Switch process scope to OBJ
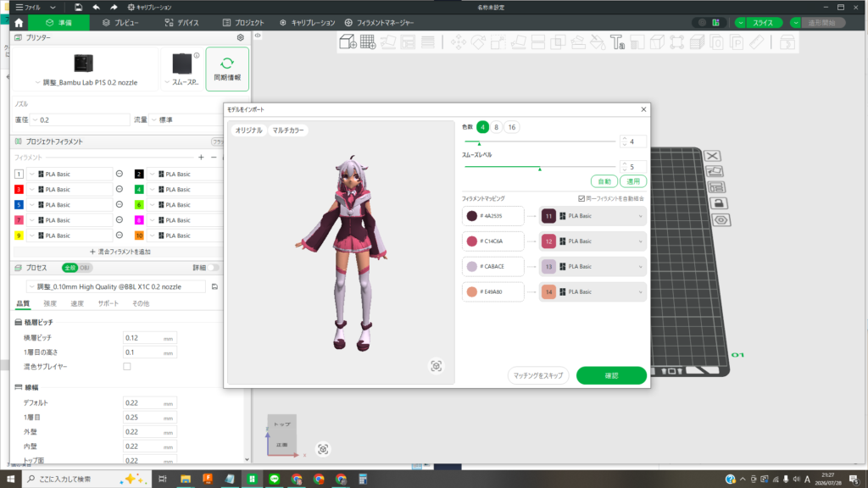868x488 pixels. pos(85,268)
